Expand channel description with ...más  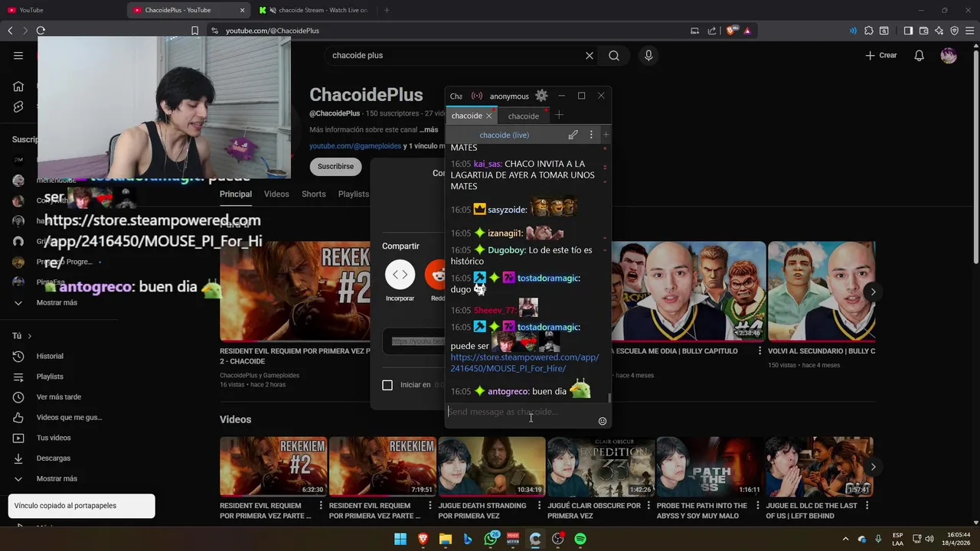[x=429, y=129]
